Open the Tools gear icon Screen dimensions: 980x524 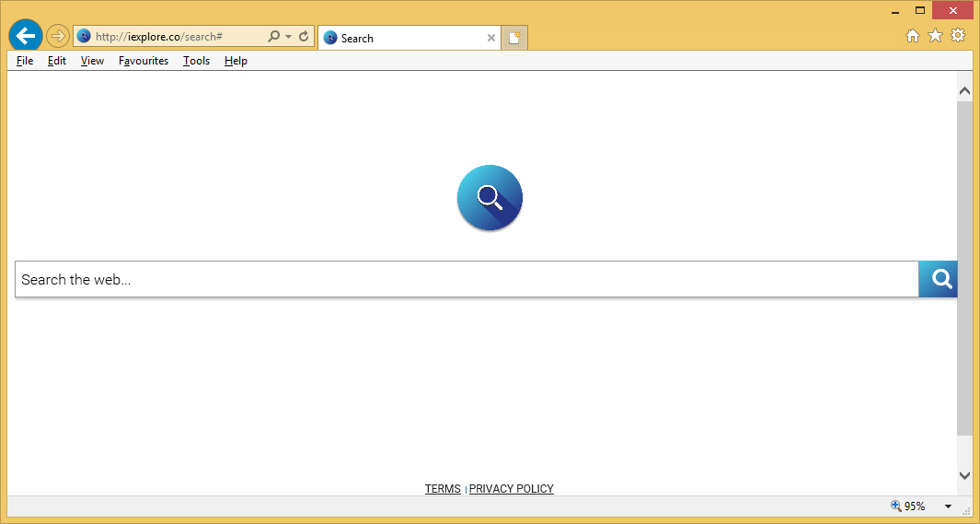[958, 36]
